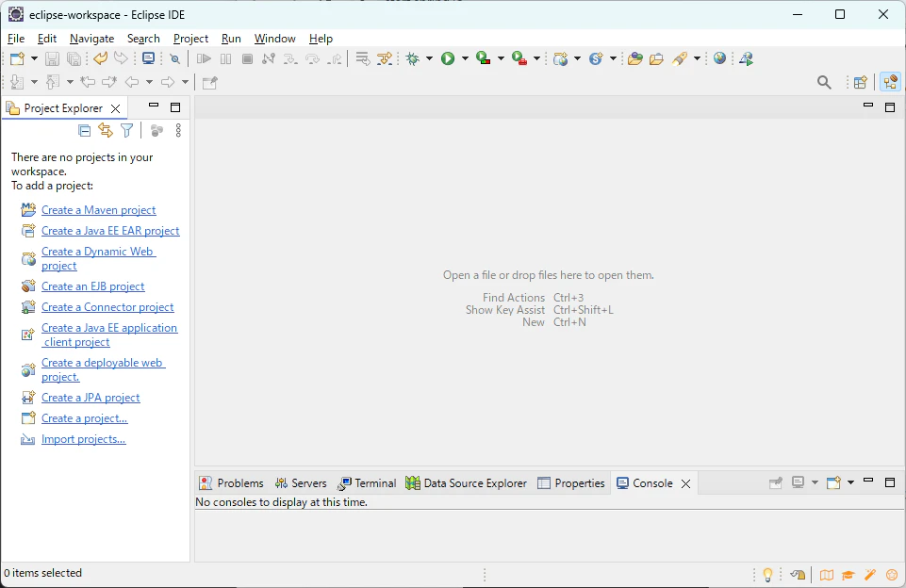
Task: Expand the Run dropdown arrow
Action: 465,58
